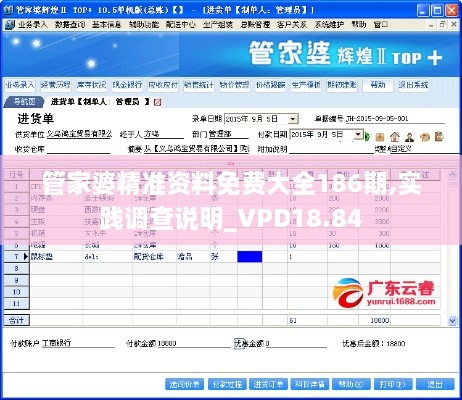Click the house icon in the form header
Screen dimensions: 462x400
pyautogui.click(x=395, y=137)
